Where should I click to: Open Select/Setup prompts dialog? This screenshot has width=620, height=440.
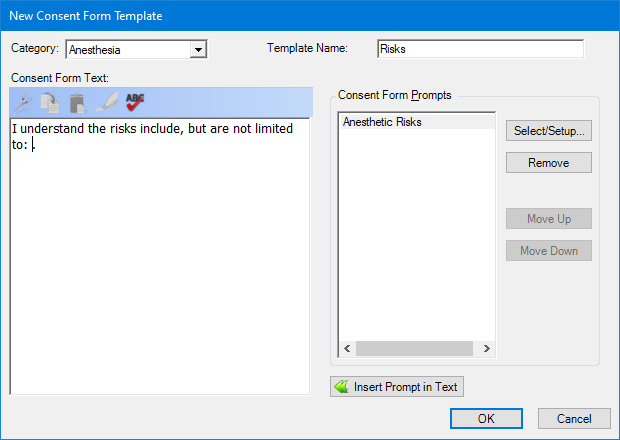549,130
